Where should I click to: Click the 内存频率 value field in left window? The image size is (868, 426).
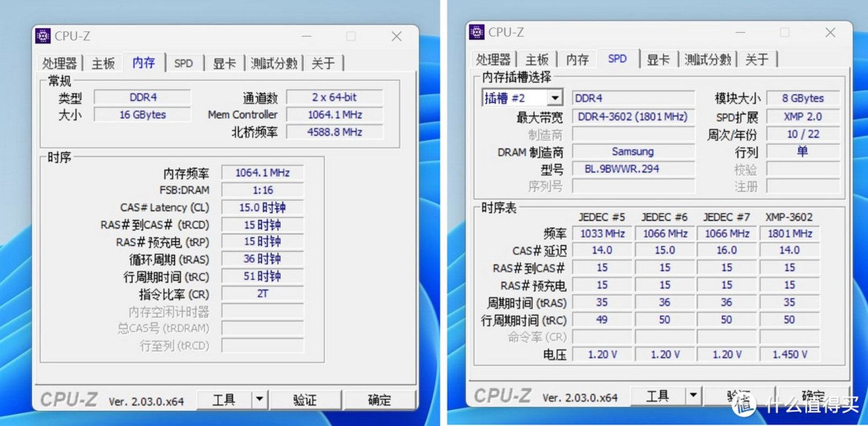coord(263,173)
